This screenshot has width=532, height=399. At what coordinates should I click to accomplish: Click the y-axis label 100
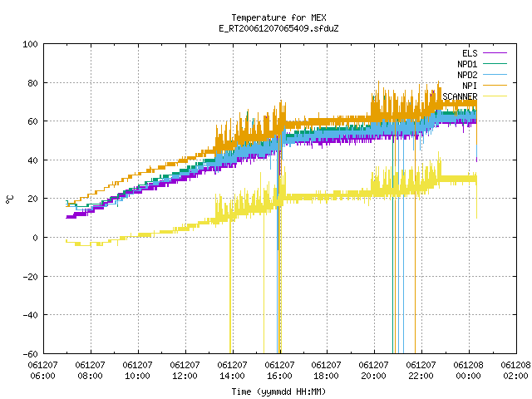(x=30, y=44)
